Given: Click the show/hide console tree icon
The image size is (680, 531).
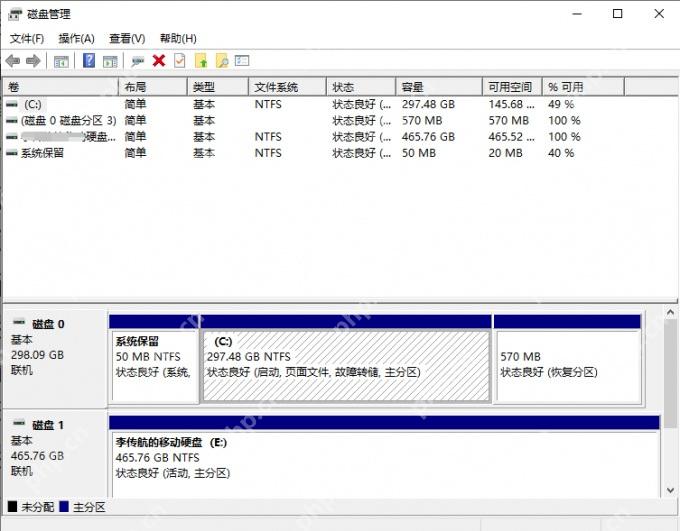Looking at the screenshot, I should pos(61,62).
